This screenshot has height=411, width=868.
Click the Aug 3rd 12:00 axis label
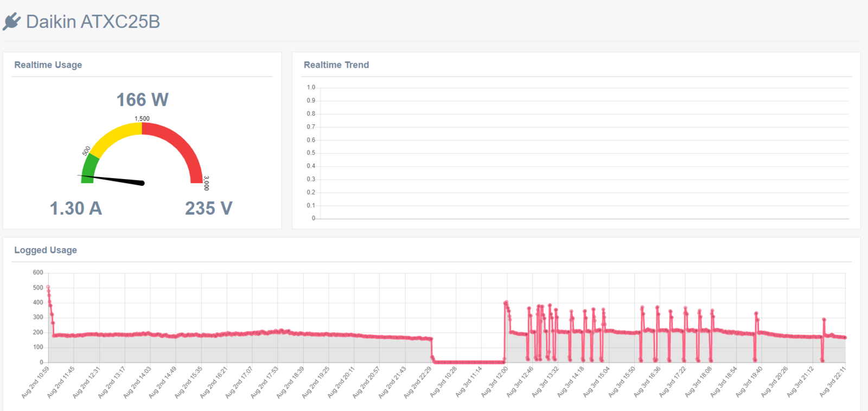pyautogui.click(x=494, y=383)
